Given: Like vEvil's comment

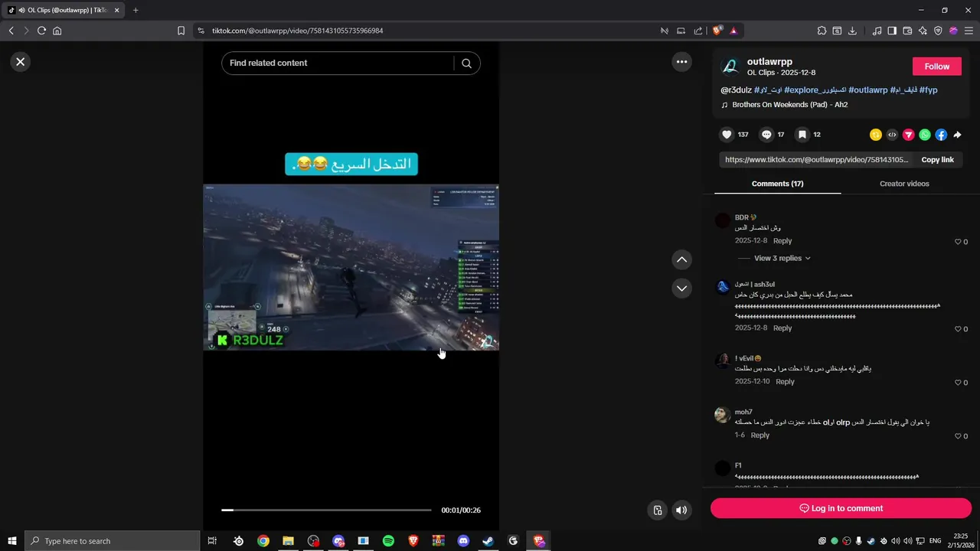Looking at the screenshot, I should click(x=957, y=383).
